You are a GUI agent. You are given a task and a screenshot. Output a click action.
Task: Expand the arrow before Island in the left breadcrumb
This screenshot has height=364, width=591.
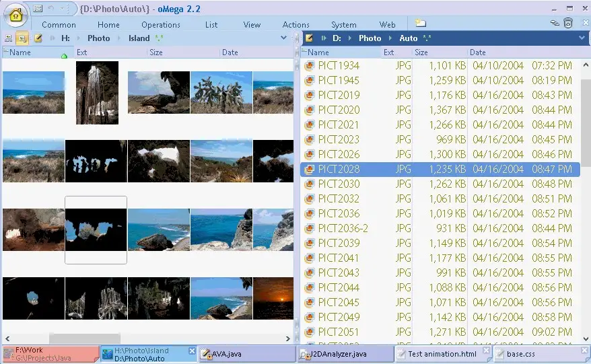point(120,38)
